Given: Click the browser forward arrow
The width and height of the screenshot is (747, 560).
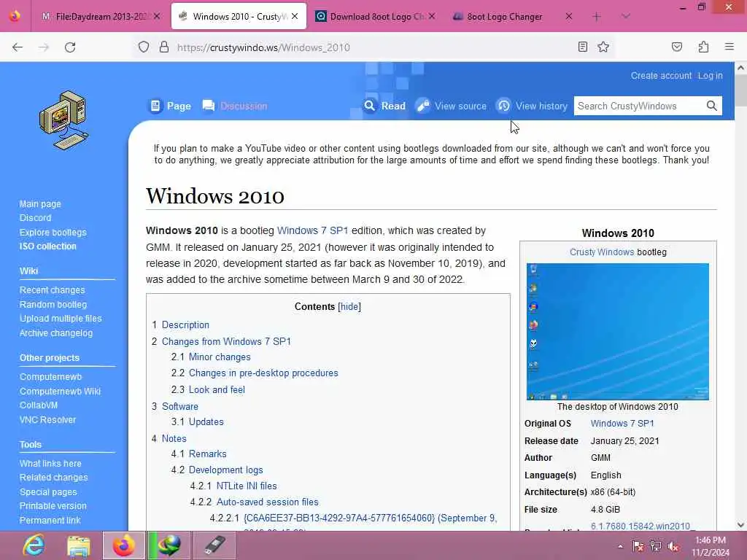Looking at the screenshot, I should pos(44,47).
